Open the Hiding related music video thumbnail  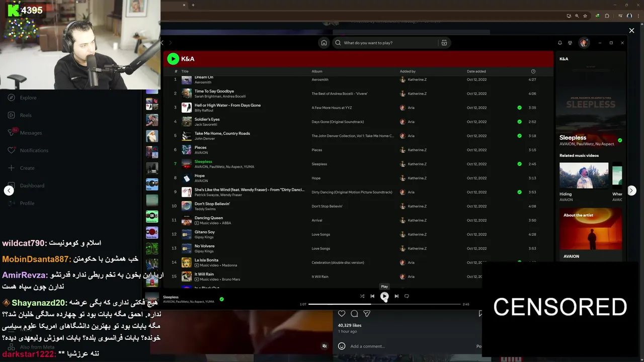tap(584, 175)
